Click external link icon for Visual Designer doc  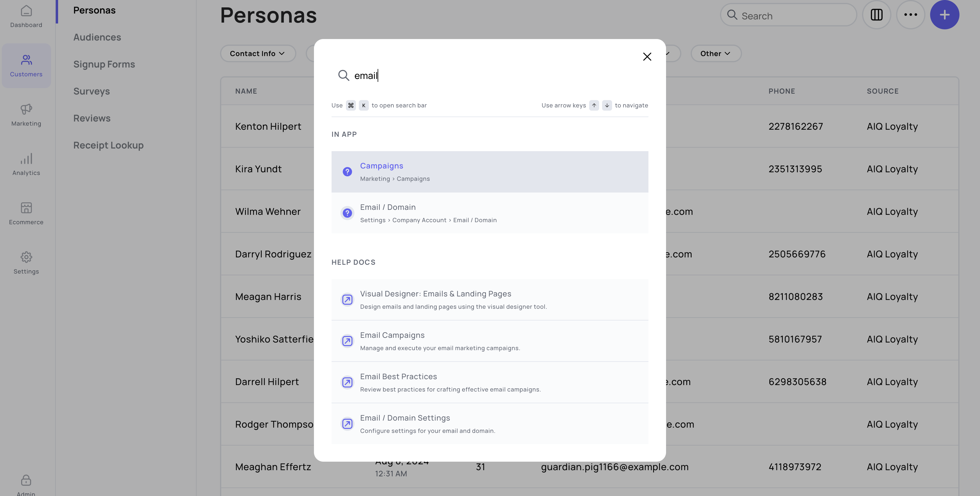pyautogui.click(x=347, y=300)
